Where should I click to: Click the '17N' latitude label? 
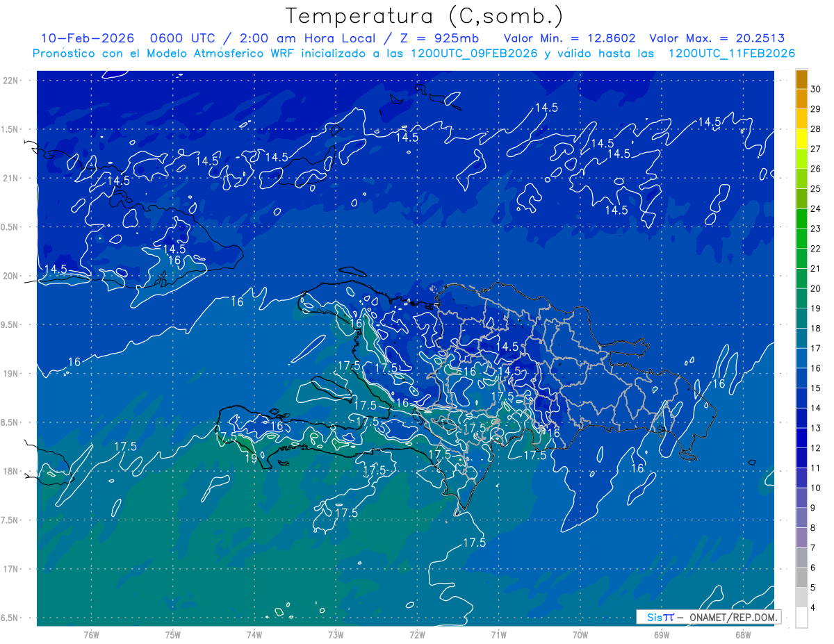[x=10, y=569]
